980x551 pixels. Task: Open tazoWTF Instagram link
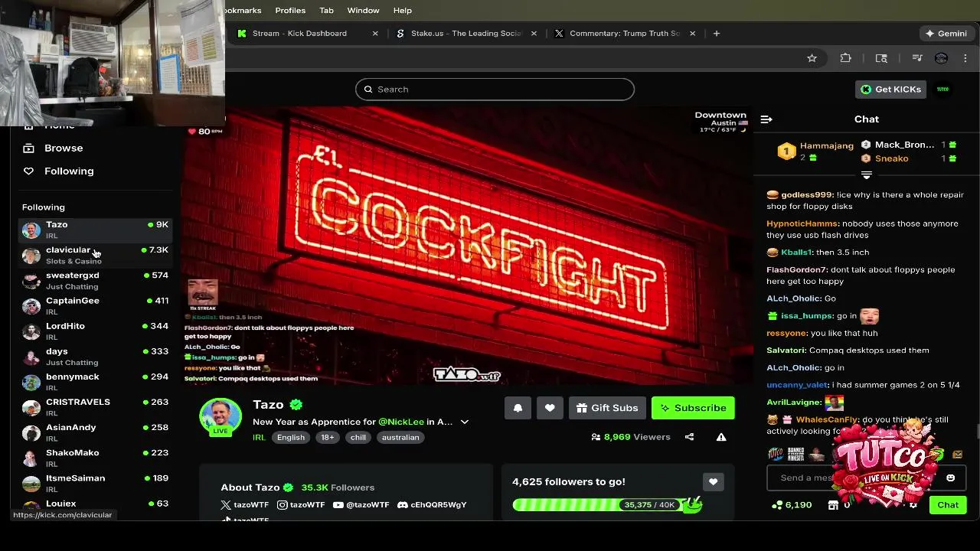tap(301, 505)
